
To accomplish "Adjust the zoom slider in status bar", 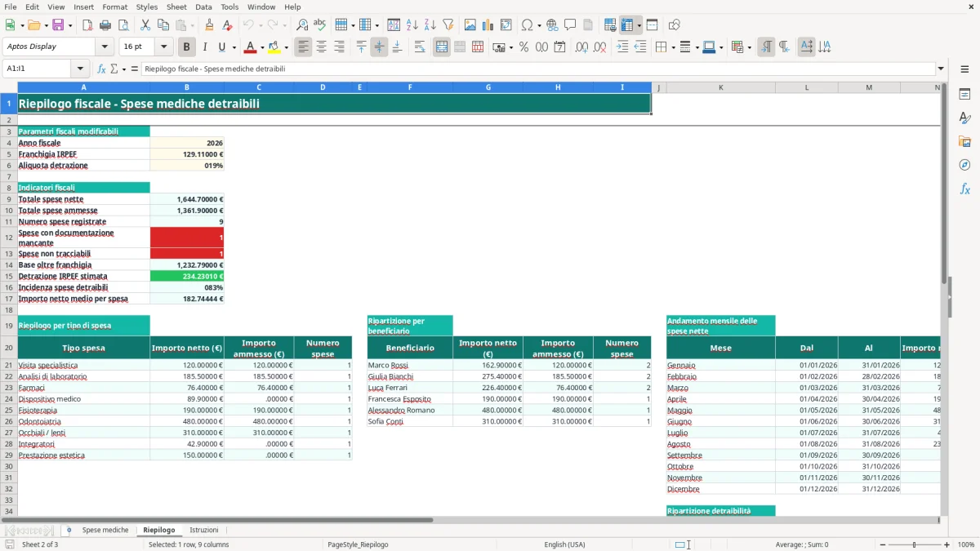I will 914,544.
